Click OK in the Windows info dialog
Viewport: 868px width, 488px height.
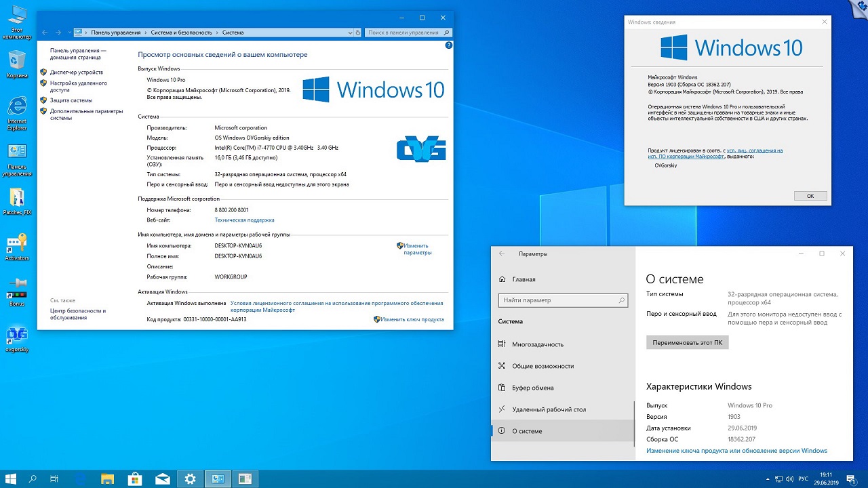pyautogui.click(x=810, y=196)
